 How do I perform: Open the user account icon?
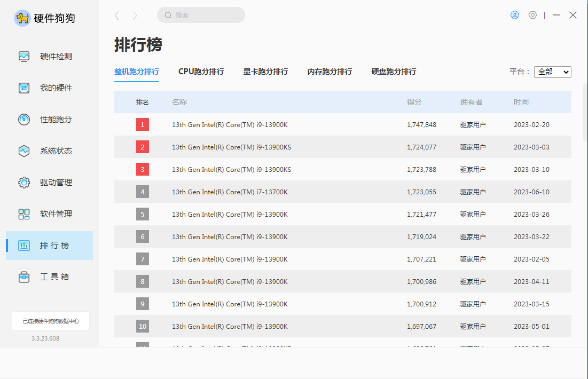515,15
